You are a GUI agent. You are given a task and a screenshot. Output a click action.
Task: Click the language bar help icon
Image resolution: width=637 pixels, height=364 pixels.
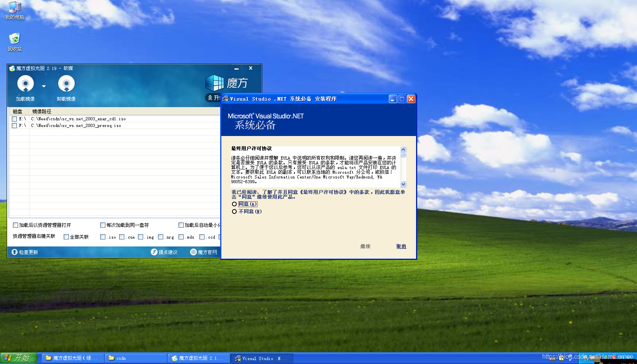562,358
